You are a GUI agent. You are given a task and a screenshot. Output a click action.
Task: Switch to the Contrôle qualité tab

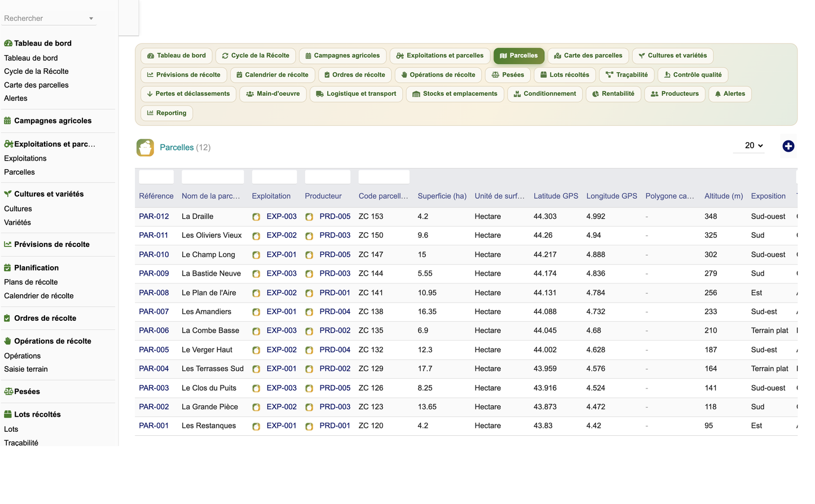click(x=693, y=75)
